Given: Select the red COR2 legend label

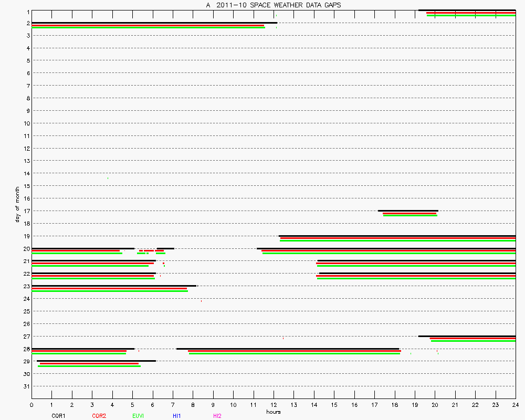Looking at the screenshot, I should click(x=99, y=416).
